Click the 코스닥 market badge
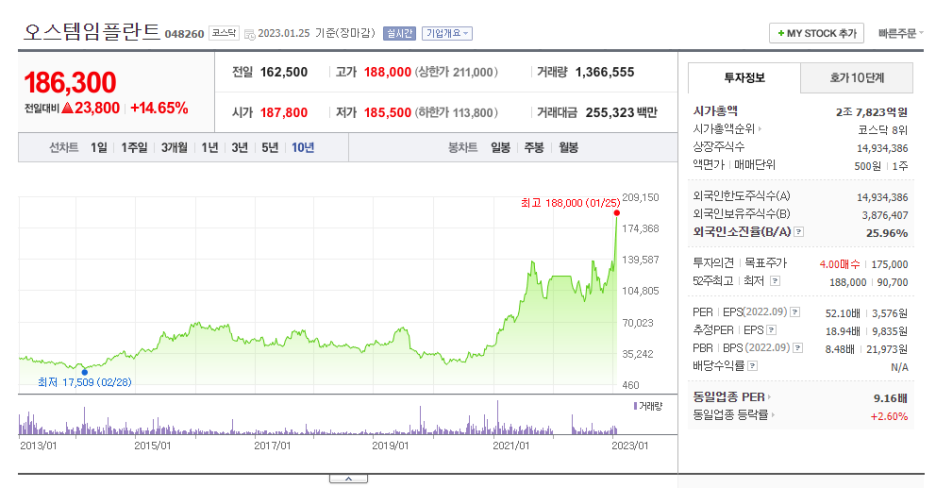Image resolution: width=936 pixels, height=488 pixels. click(x=224, y=33)
